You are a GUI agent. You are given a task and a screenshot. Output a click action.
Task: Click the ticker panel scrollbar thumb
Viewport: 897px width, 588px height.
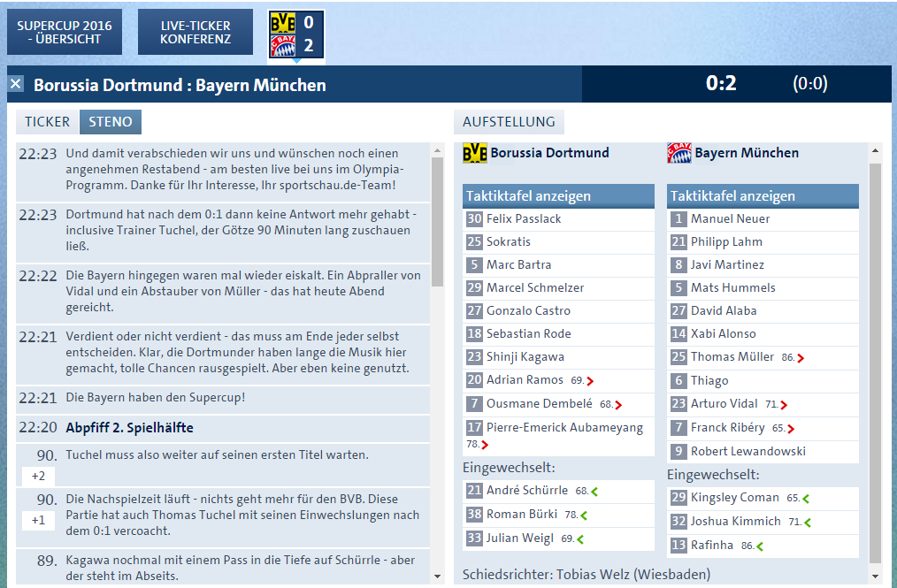point(438,222)
